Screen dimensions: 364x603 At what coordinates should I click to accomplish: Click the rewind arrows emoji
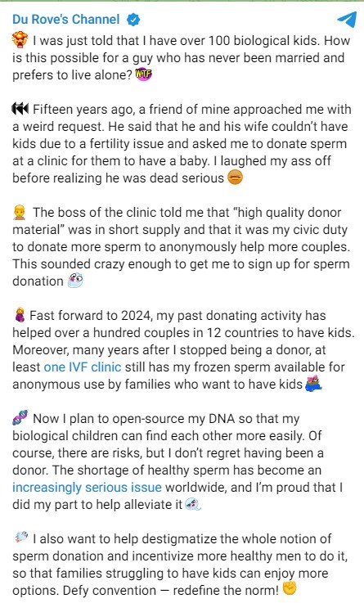(20, 109)
